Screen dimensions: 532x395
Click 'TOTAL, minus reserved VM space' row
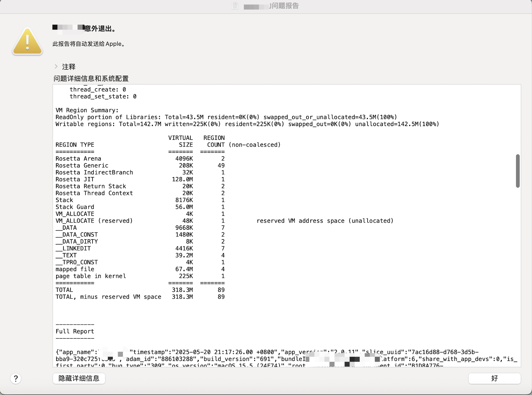click(x=140, y=297)
